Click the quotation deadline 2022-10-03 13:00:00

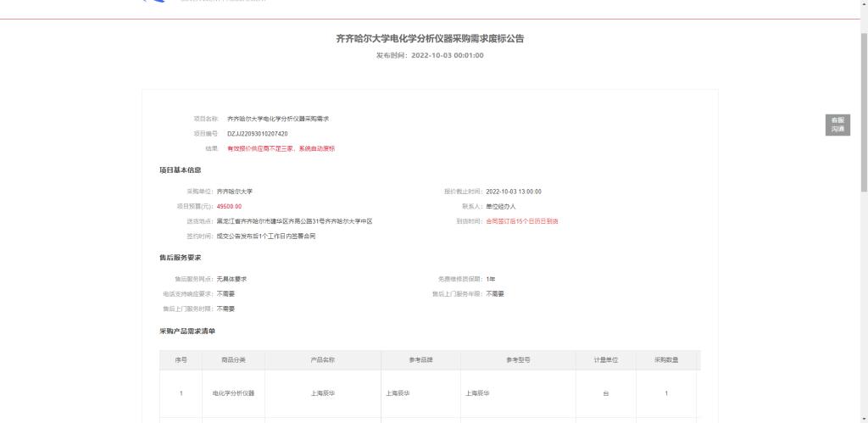tap(513, 192)
